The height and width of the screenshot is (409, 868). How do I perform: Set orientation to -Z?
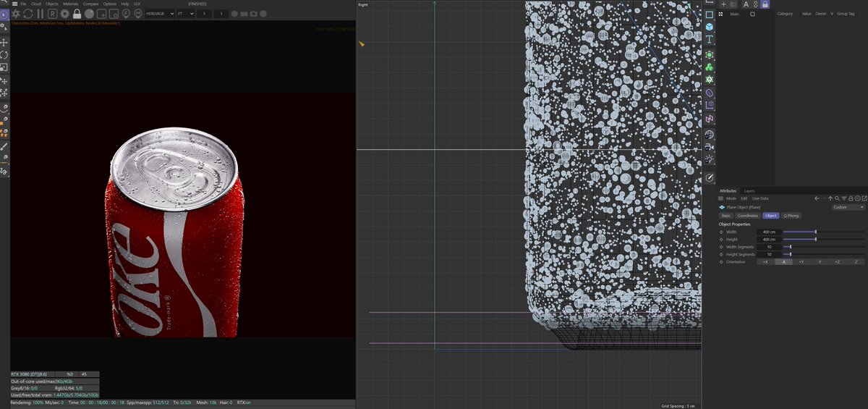tap(856, 261)
